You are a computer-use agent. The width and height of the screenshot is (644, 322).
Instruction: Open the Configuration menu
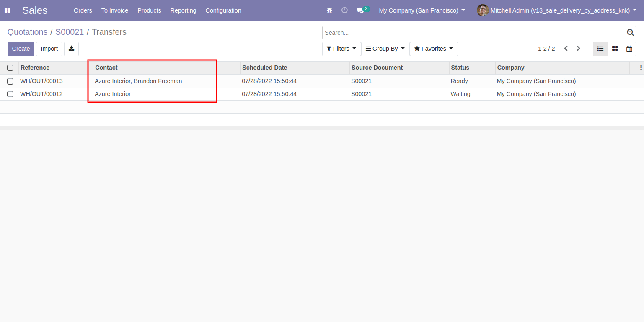[x=223, y=10]
